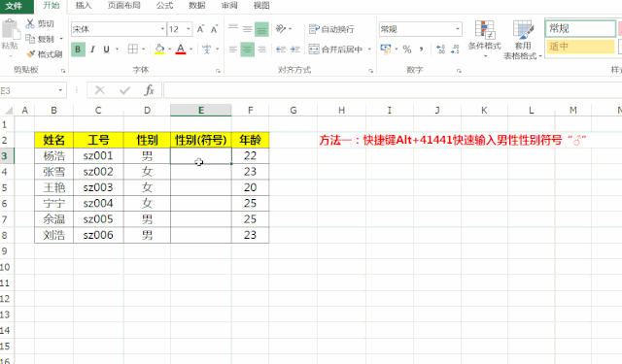Apply italic formatting
The image size is (622, 364).
[92, 50]
